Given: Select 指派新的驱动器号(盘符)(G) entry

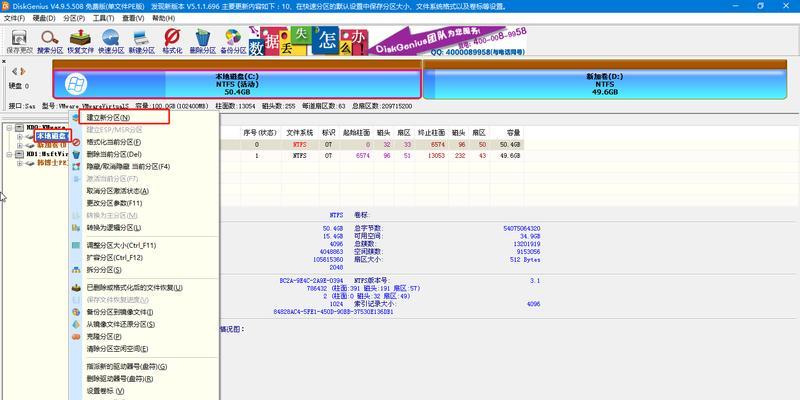Looking at the screenshot, I should tap(127, 367).
